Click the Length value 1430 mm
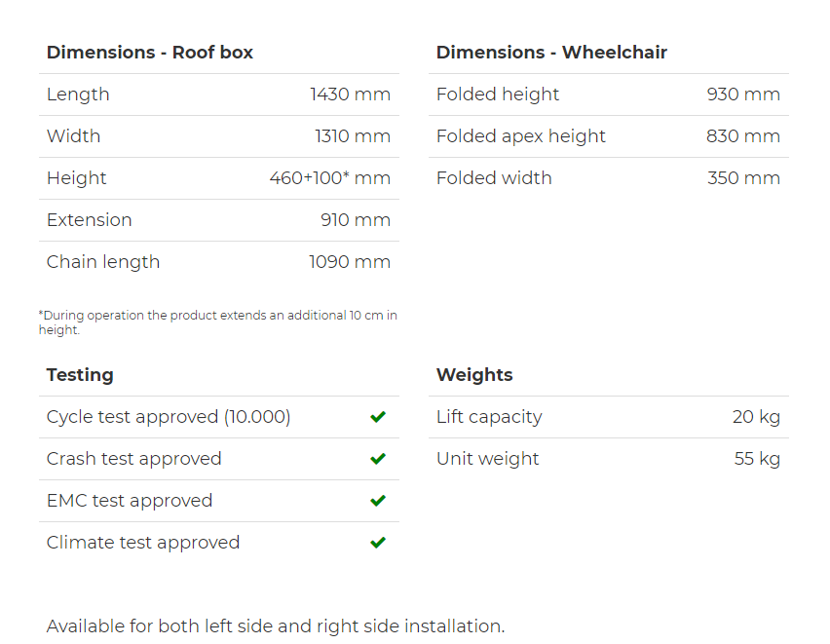This screenshot has height=644, width=830. pos(351,95)
